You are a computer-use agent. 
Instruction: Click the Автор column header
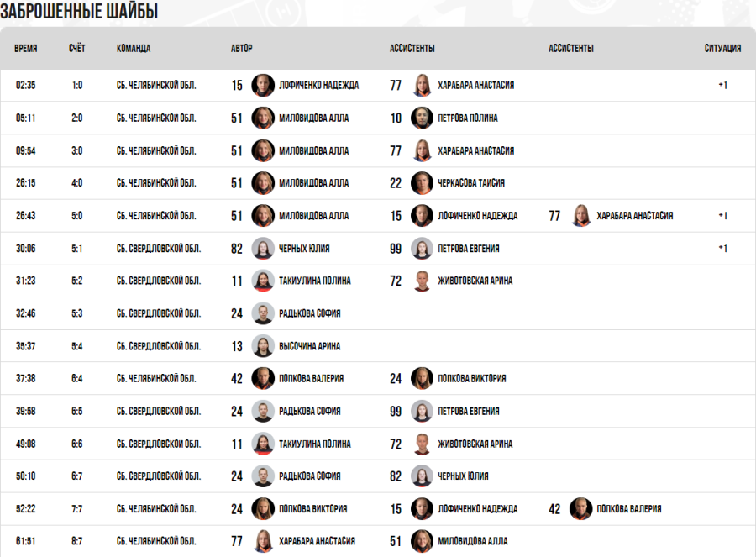click(x=242, y=49)
